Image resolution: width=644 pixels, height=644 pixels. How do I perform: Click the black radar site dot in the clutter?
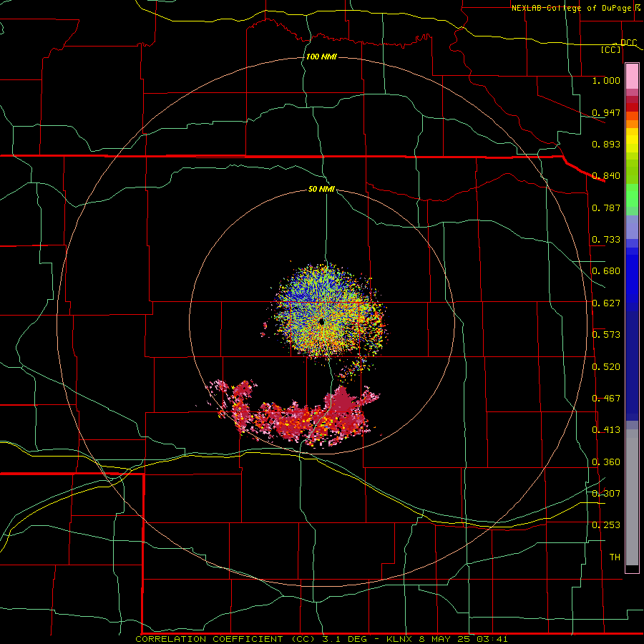coord(321,321)
